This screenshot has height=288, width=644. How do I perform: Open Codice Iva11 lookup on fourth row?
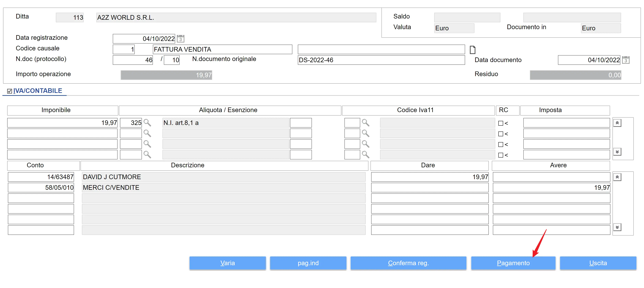[x=366, y=155]
